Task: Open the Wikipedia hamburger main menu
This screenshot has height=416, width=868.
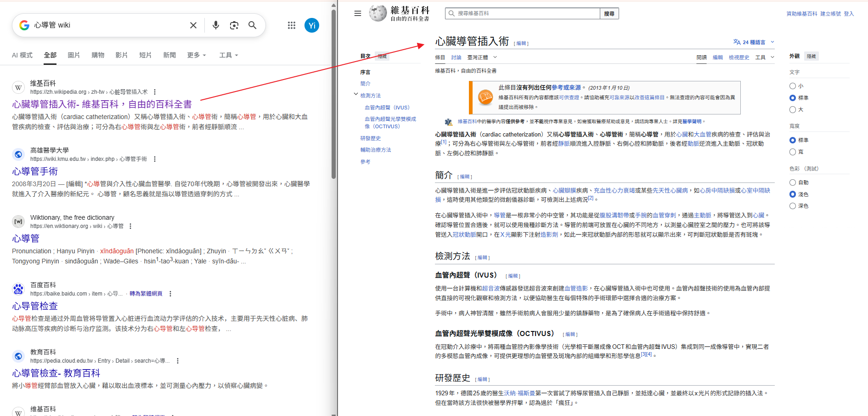Action: pos(358,13)
